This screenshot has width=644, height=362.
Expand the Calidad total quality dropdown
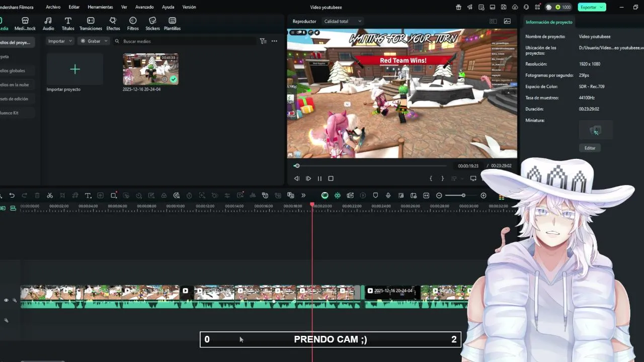coord(343,22)
